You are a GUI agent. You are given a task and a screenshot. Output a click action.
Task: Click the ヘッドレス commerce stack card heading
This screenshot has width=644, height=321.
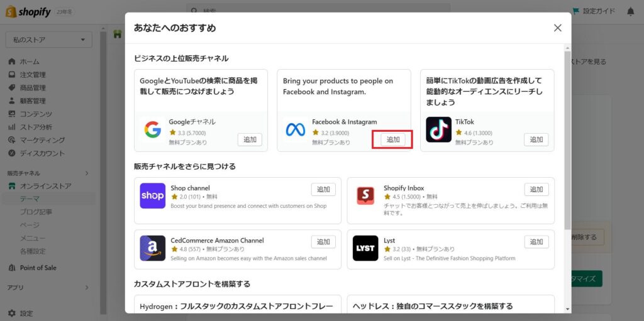(433, 306)
